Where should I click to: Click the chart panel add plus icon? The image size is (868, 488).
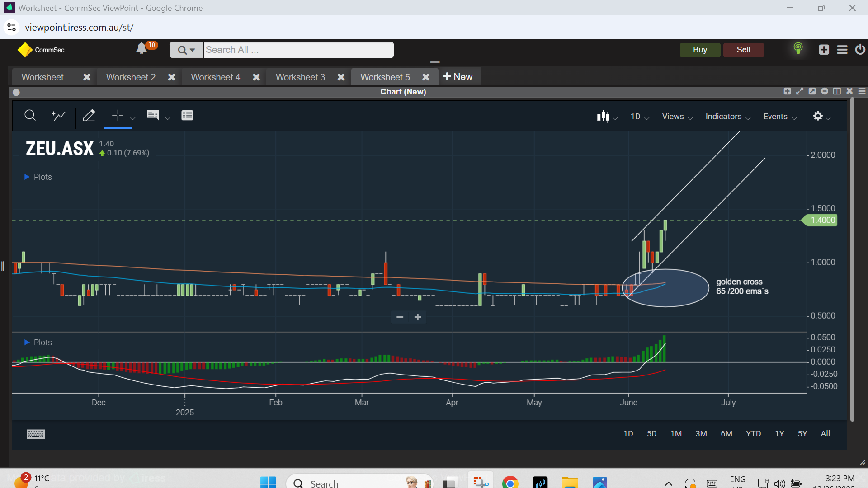point(788,91)
